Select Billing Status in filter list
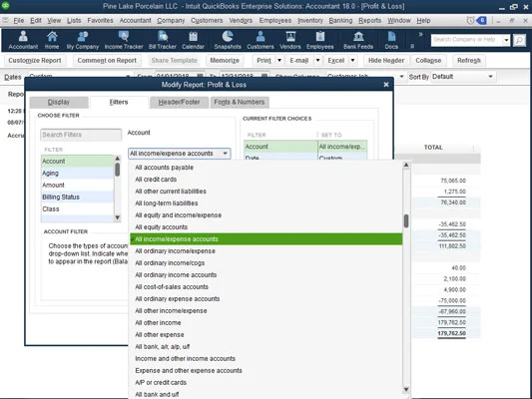 click(x=78, y=197)
